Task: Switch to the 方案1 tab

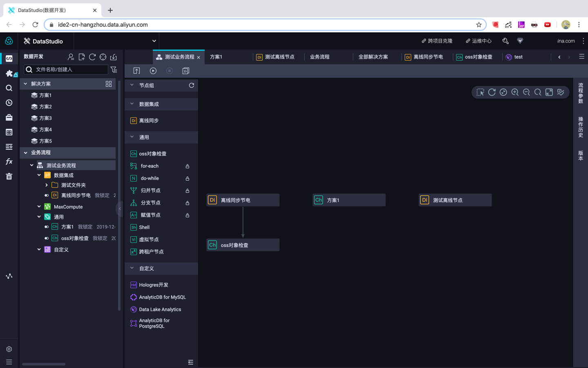Action: tap(216, 57)
